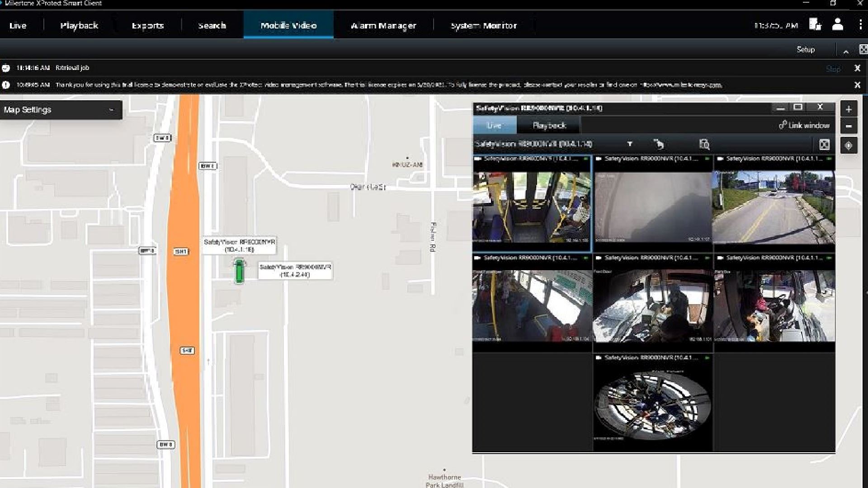Toggle full screen mode icon beside Setup
Image resolution: width=868 pixels, height=488 pixels.
(x=863, y=49)
